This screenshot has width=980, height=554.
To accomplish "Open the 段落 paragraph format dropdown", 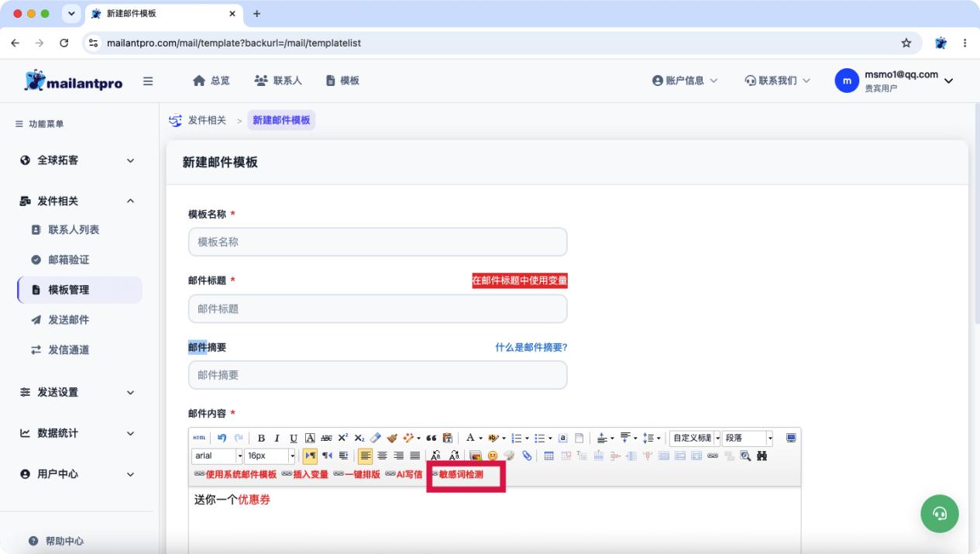I will pos(748,438).
